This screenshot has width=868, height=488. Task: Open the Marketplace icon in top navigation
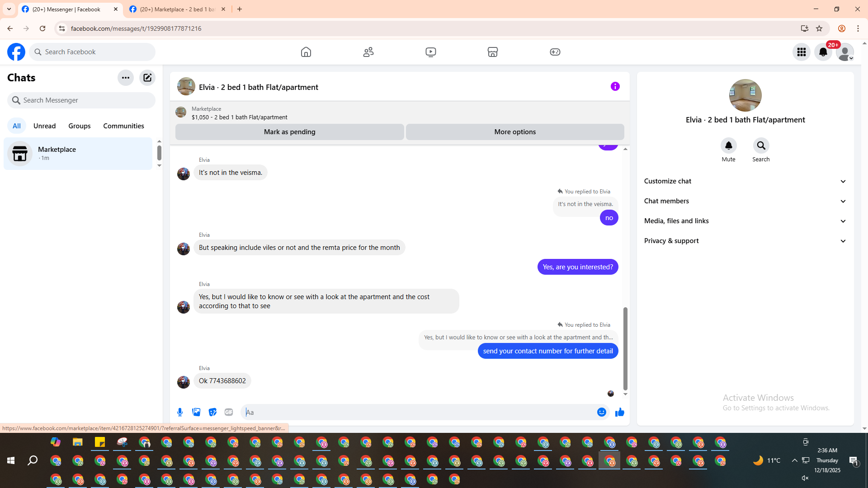(x=492, y=52)
